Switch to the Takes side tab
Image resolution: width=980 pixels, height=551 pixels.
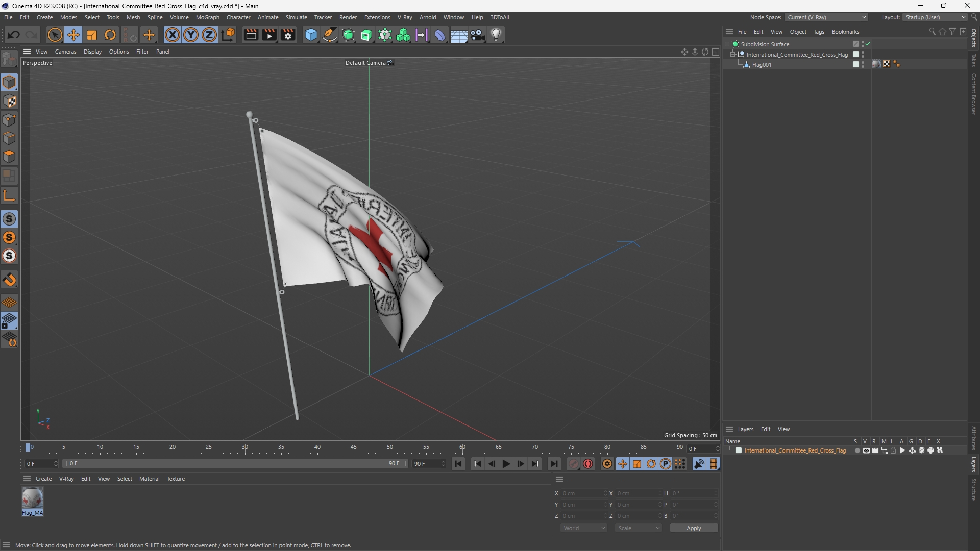(x=974, y=60)
